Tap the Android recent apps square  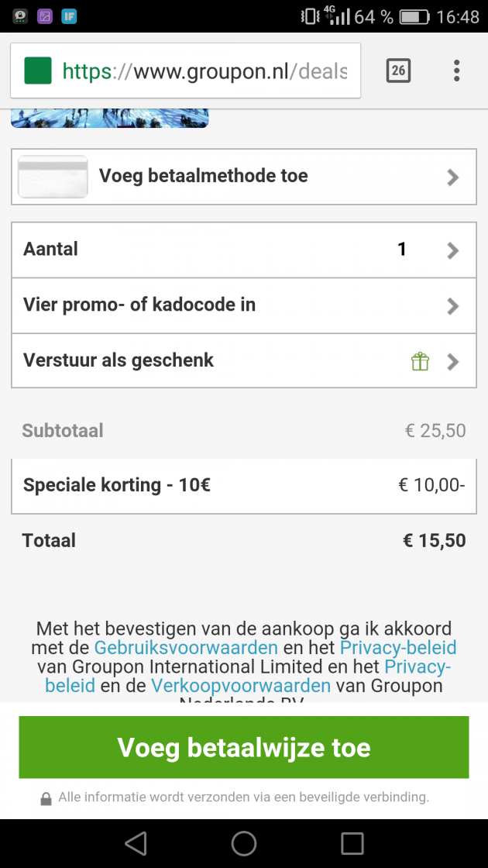point(352,844)
